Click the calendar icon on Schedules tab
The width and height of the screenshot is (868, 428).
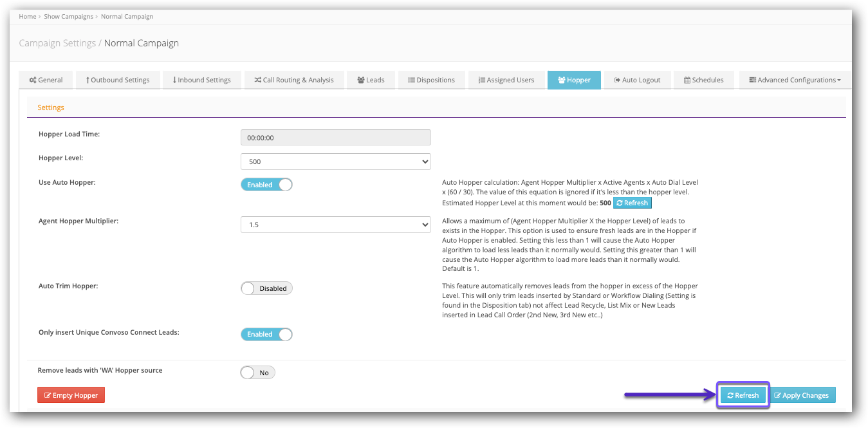pyautogui.click(x=687, y=80)
